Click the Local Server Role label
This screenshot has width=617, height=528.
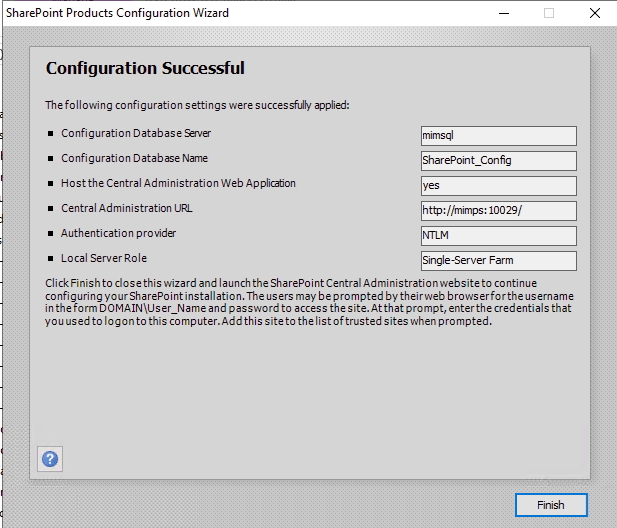pos(104,258)
